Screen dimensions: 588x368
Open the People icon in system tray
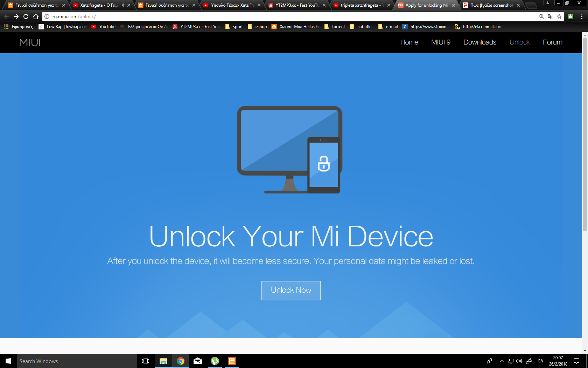[490, 361]
